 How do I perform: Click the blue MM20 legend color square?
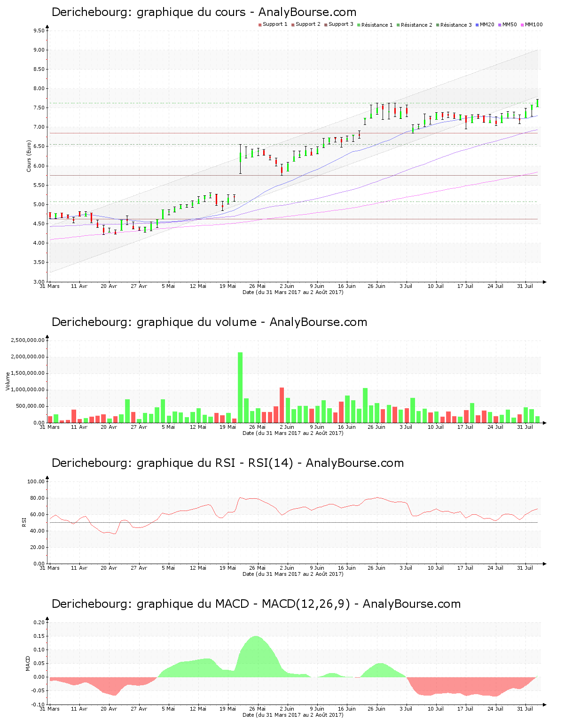coord(478,24)
